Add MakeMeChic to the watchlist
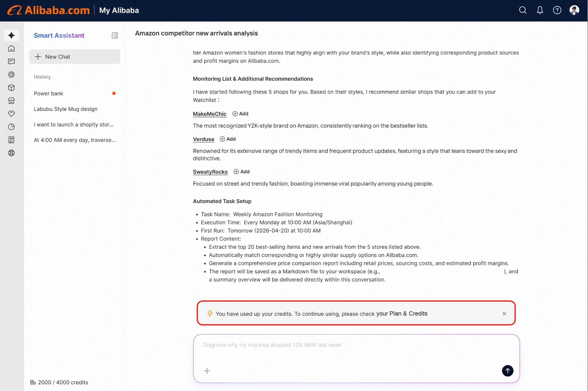 coord(240,114)
